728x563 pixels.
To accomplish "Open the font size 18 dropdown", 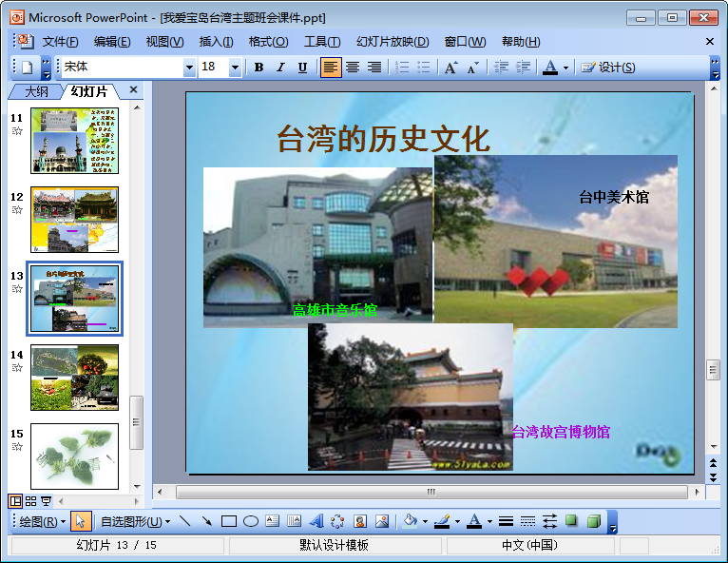I will coord(236,68).
